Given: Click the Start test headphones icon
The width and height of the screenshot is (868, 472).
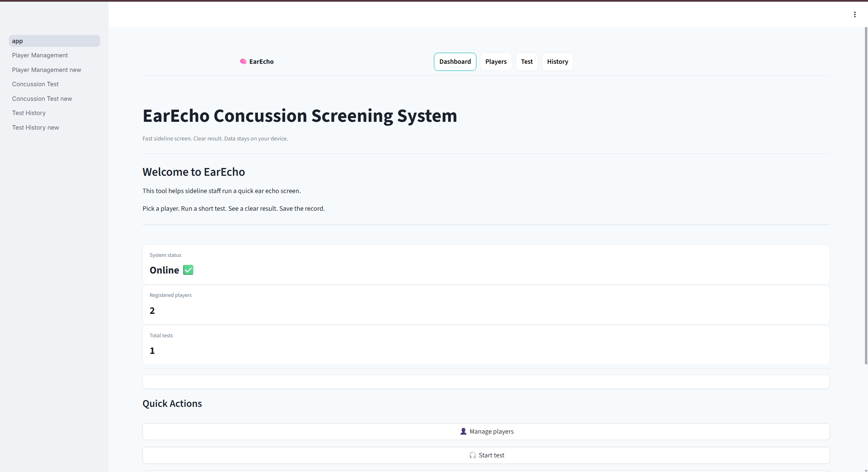Looking at the screenshot, I should pyautogui.click(x=472, y=455).
